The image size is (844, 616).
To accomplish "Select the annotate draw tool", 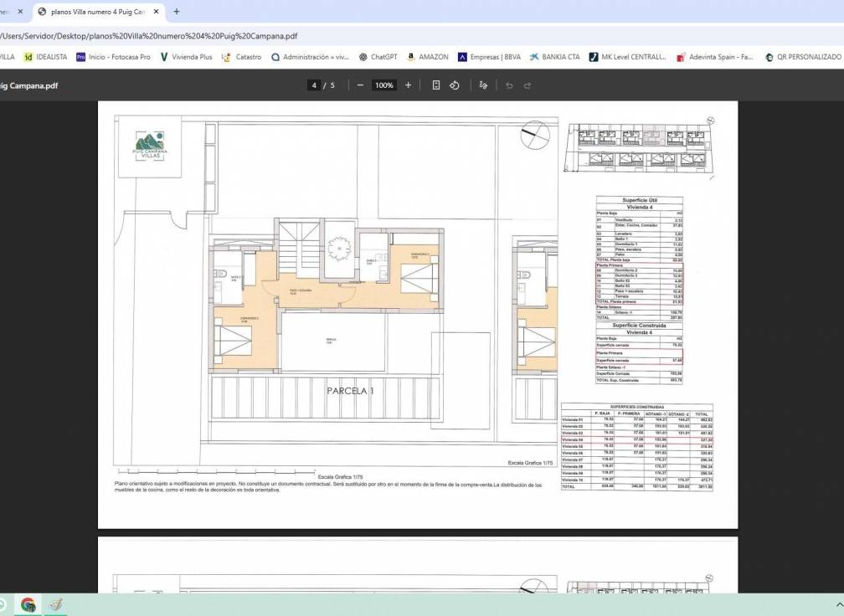I will point(483,85).
